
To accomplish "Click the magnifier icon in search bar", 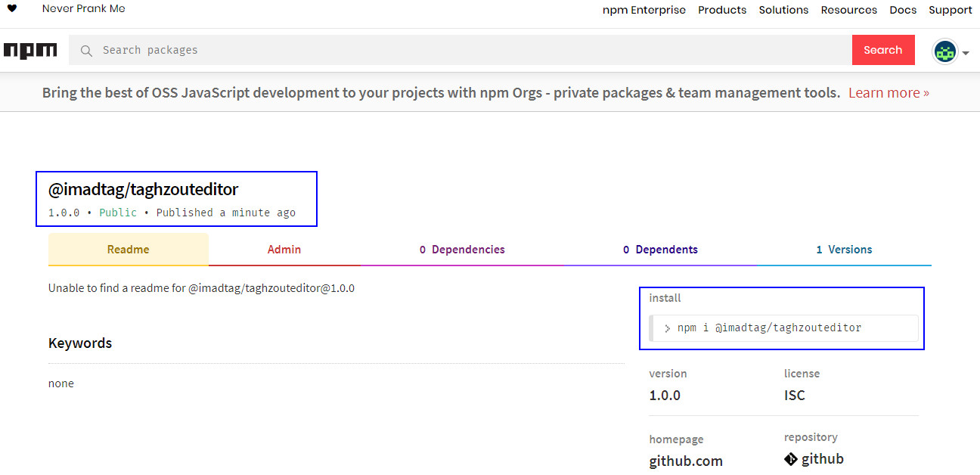I will [x=86, y=51].
